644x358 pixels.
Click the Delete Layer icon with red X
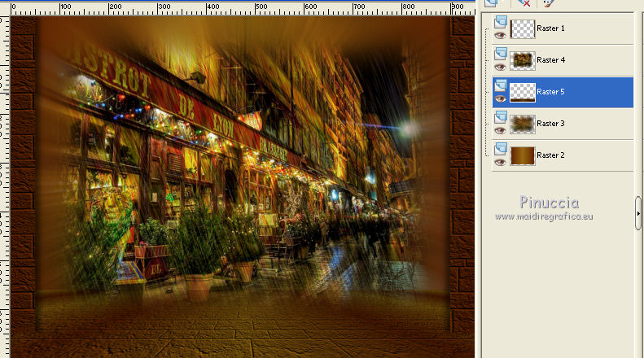pos(524,2)
